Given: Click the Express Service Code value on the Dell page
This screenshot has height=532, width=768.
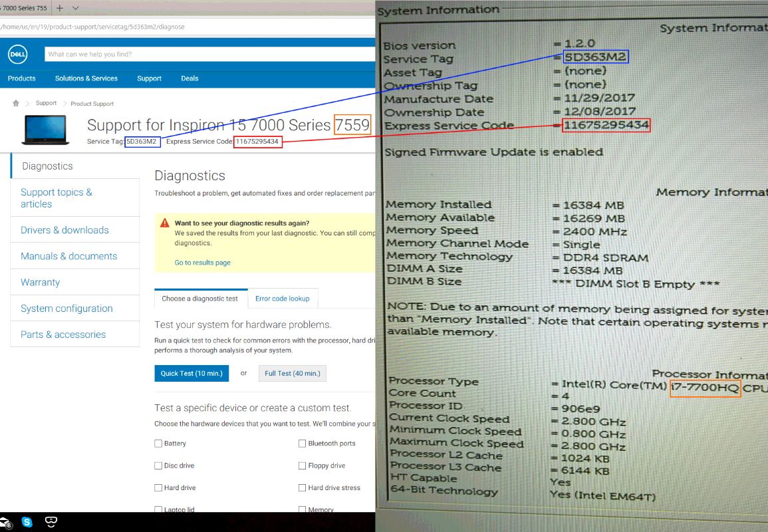Looking at the screenshot, I should [257, 142].
